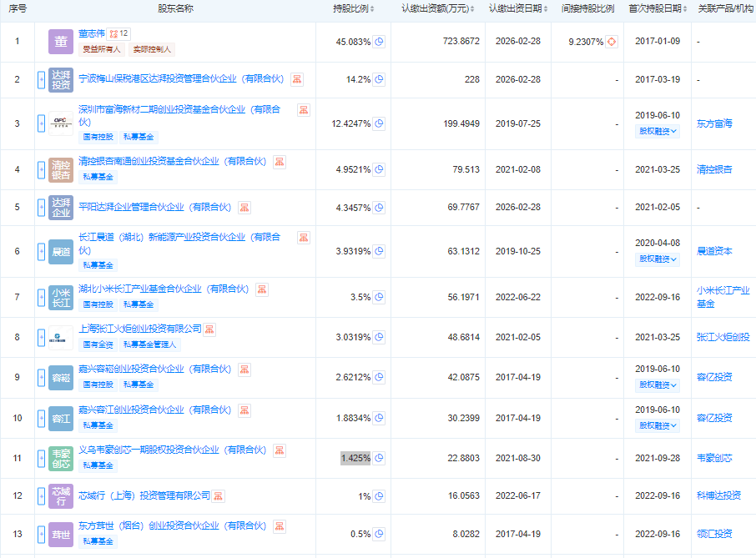
Task: Open related institution link 东方富海
Action: pos(713,123)
